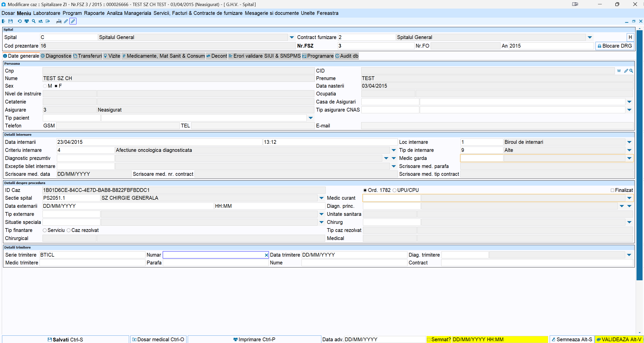Click the Blocare DRG lock button

click(615, 46)
